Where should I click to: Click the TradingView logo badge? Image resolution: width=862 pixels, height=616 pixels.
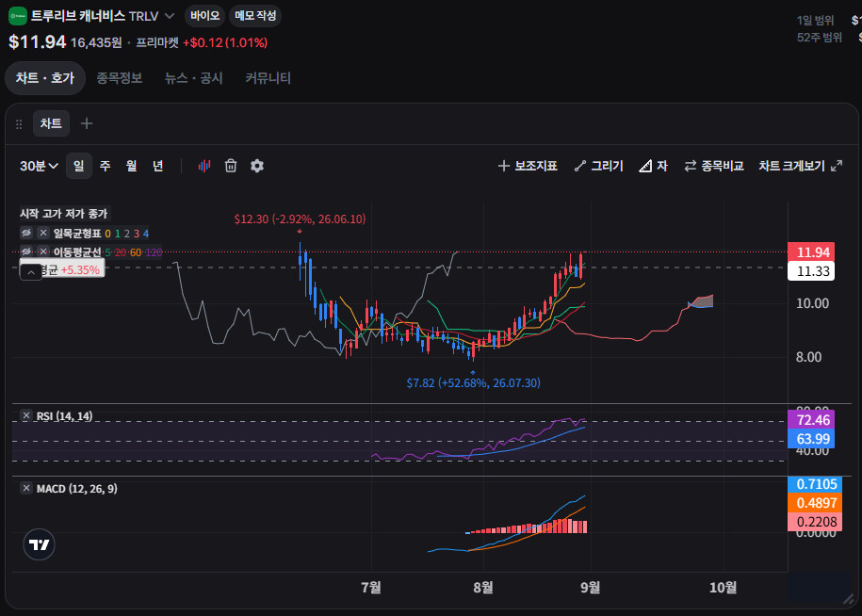39,544
